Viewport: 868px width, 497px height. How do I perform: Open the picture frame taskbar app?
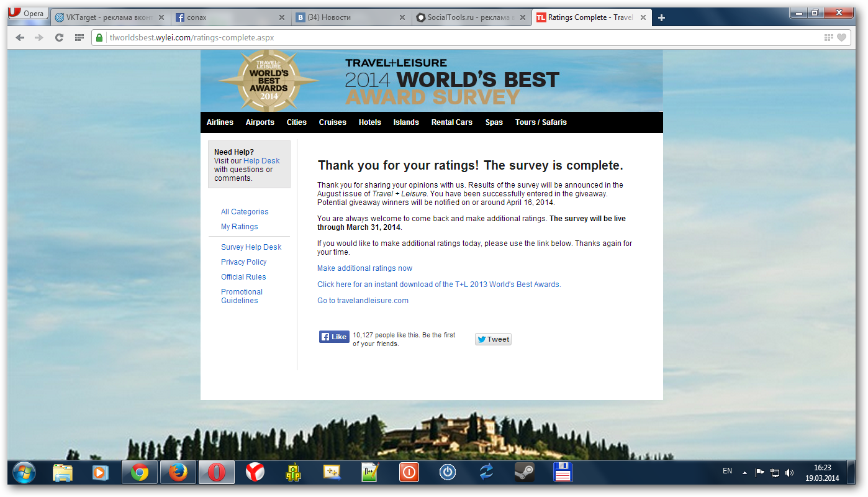pyautogui.click(x=332, y=473)
